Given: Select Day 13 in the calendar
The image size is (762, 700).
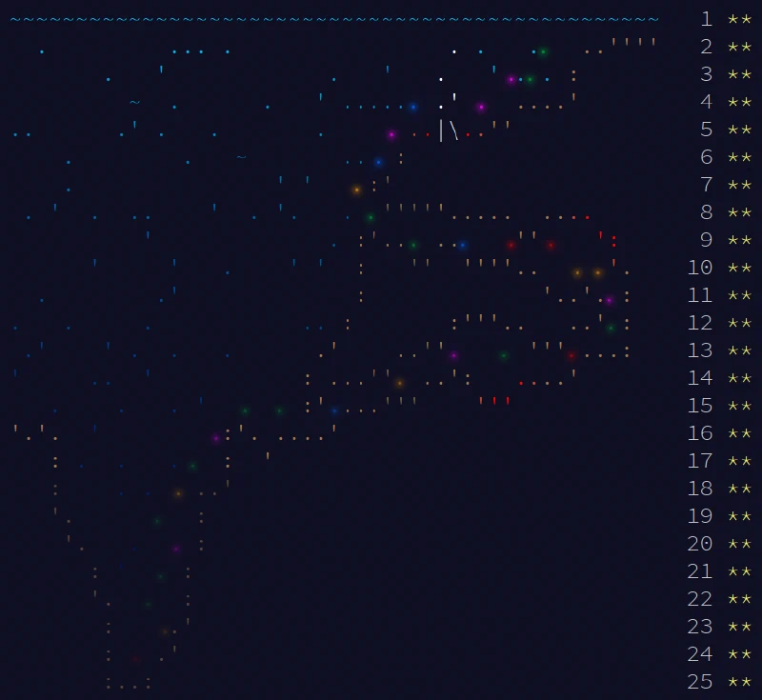Looking at the screenshot, I should coord(700,350).
